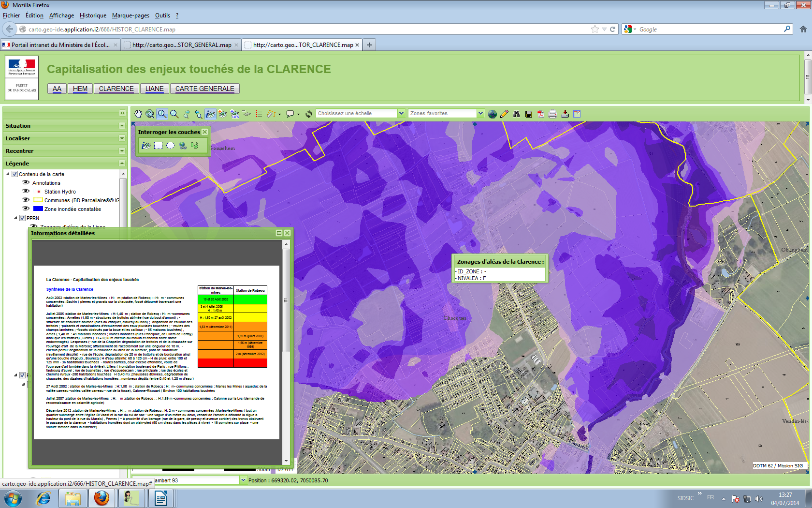Hide the Communes (BD Parcellaire) layer
The height and width of the screenshot is (508, 812).
(26, 200)
